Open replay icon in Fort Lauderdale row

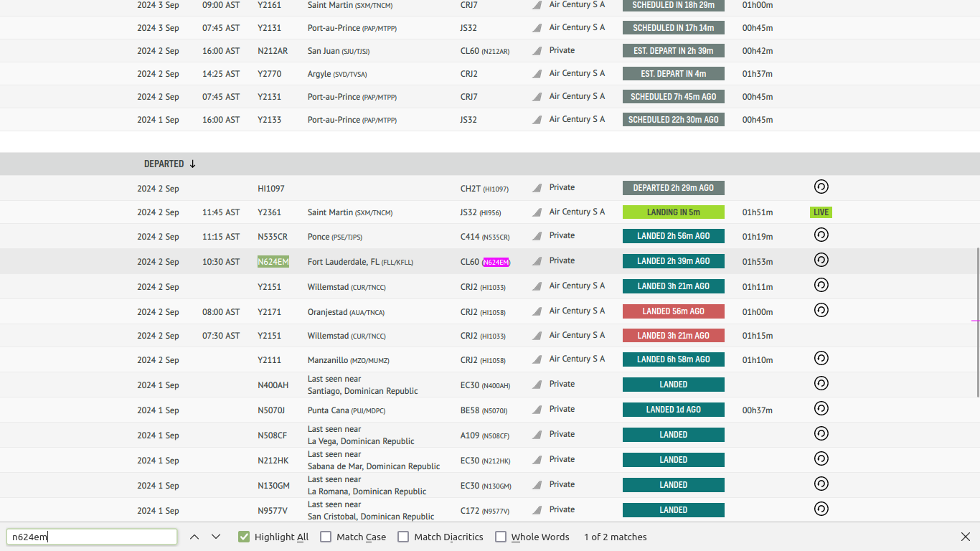[821, 260]
